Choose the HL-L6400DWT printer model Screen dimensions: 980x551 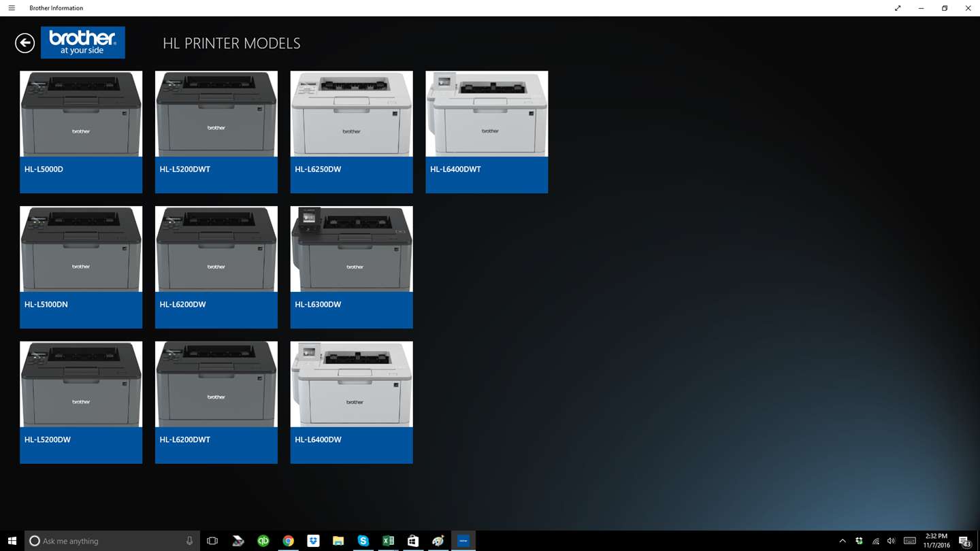point(487,132)
